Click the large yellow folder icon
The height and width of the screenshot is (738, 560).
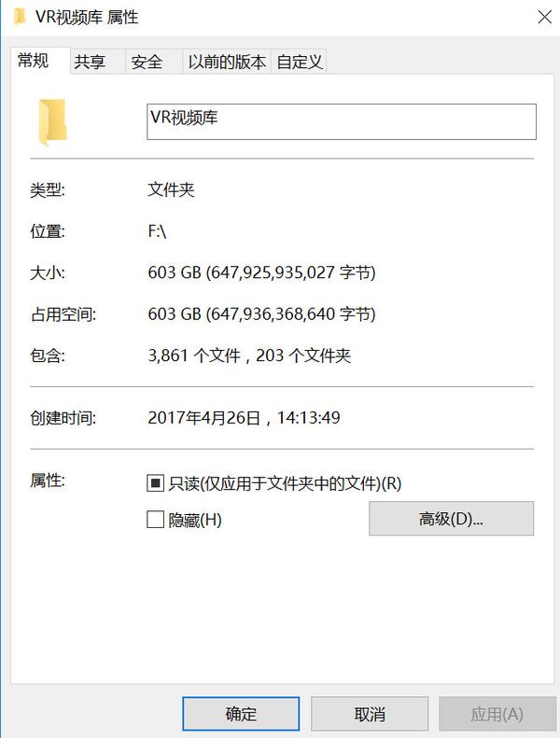(52, 122)
